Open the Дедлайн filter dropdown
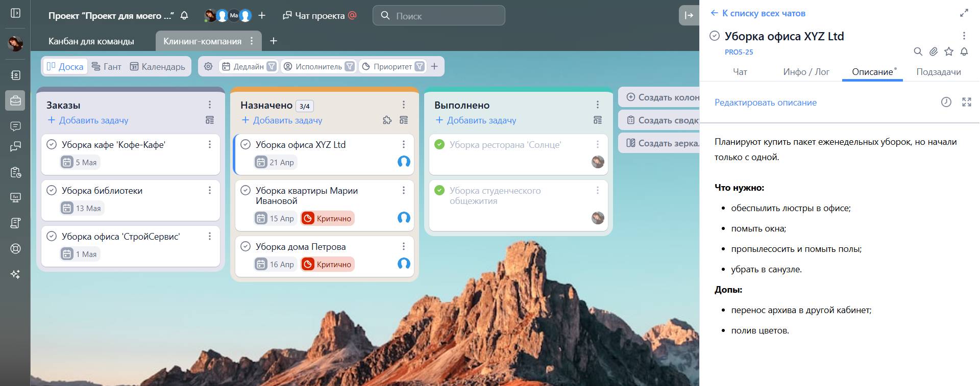 click(272, 66)
